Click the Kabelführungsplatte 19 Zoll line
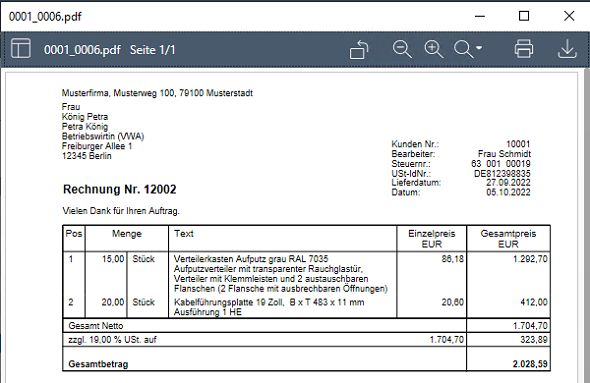Image resolution: width=590 pixels, height=383 pixels. click(269, 302)
